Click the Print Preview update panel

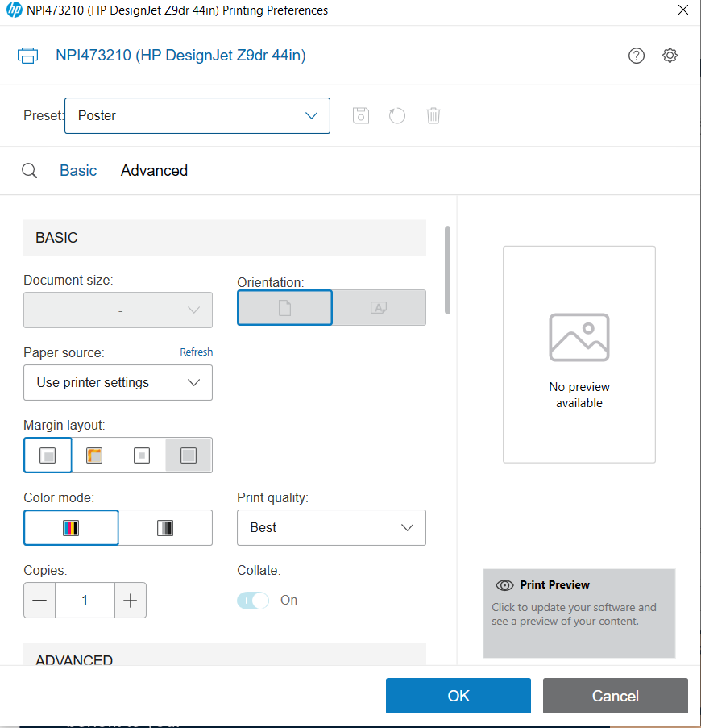coord(579,613)
